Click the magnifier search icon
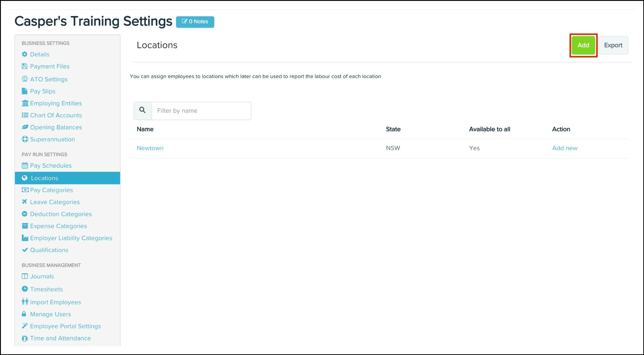Screen dimensions: 644x355 click(143, 111)
